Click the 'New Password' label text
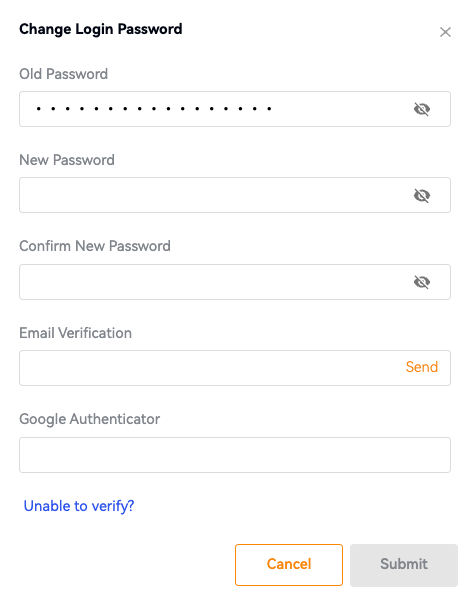This screenshot has height=610, width=475. tap(67, 160)
